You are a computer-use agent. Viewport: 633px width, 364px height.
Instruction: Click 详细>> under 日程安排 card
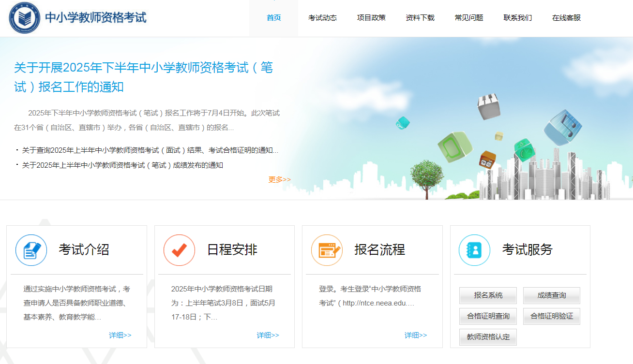[268, 335]
